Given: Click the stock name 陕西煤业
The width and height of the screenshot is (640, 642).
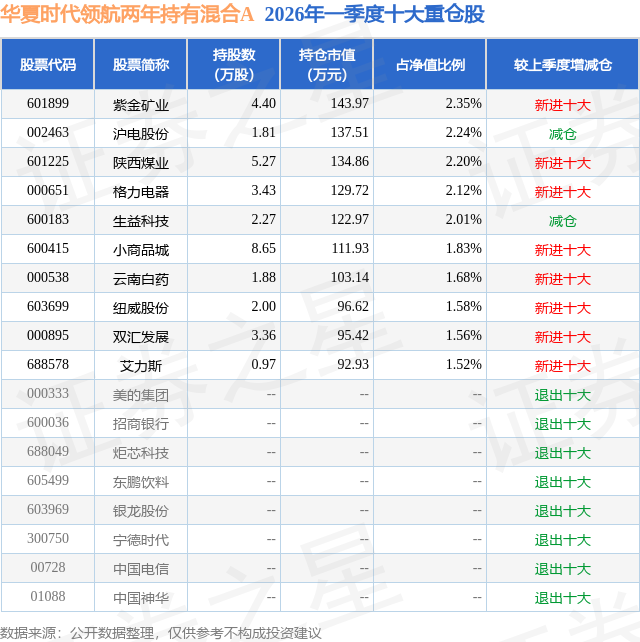Looking at the screenshot, I should click(140, 163).
